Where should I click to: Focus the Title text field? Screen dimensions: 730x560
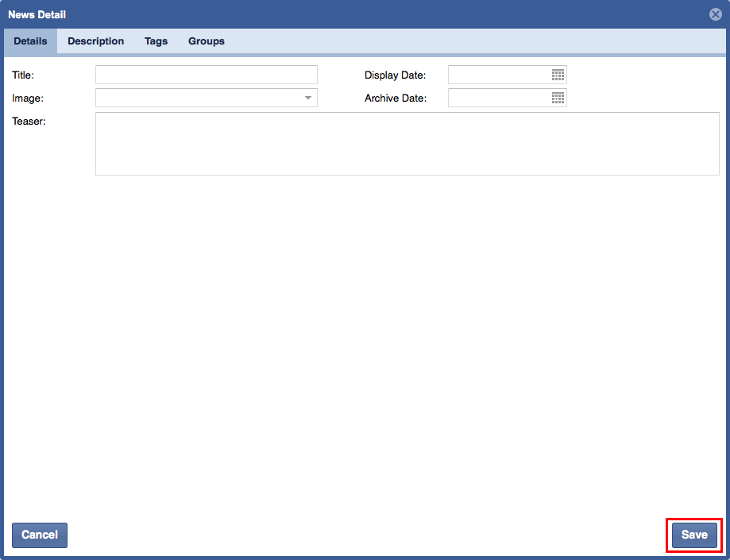[206, 75]
